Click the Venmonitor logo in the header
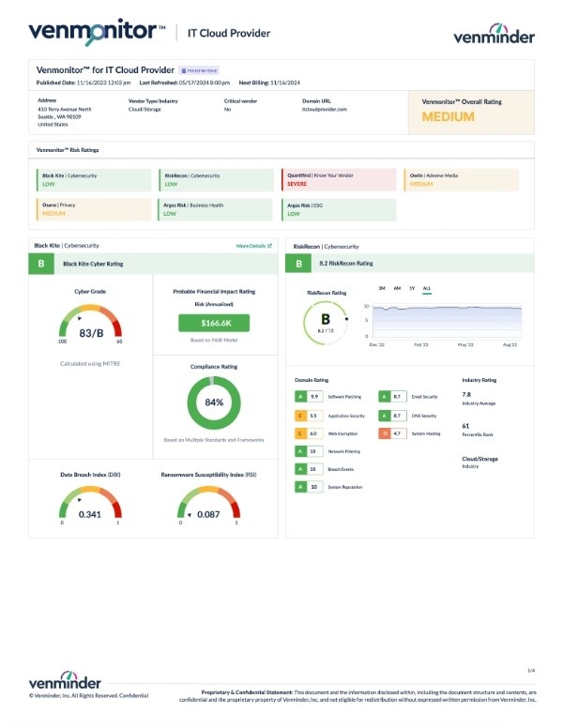This screenshot has width=563, height=728. click(x=92, y=31)
